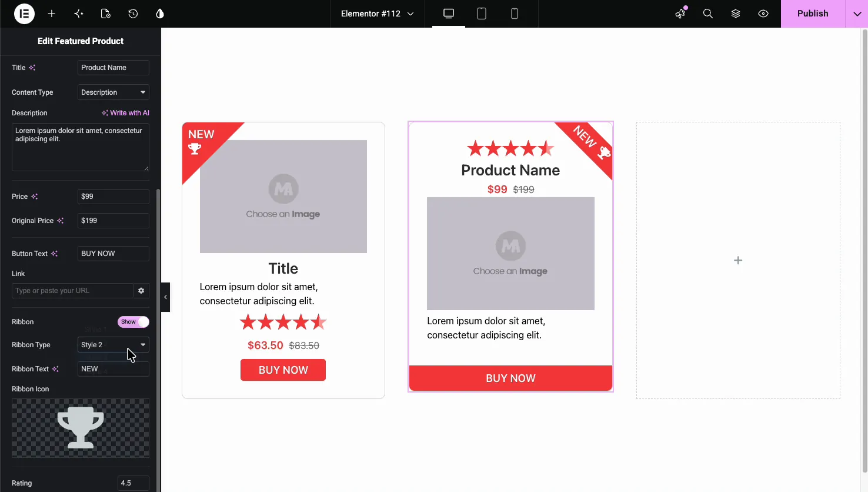Open the Page Settings document icon
Image resolution: width=868 pixels, height=492 pixels.
106,14
